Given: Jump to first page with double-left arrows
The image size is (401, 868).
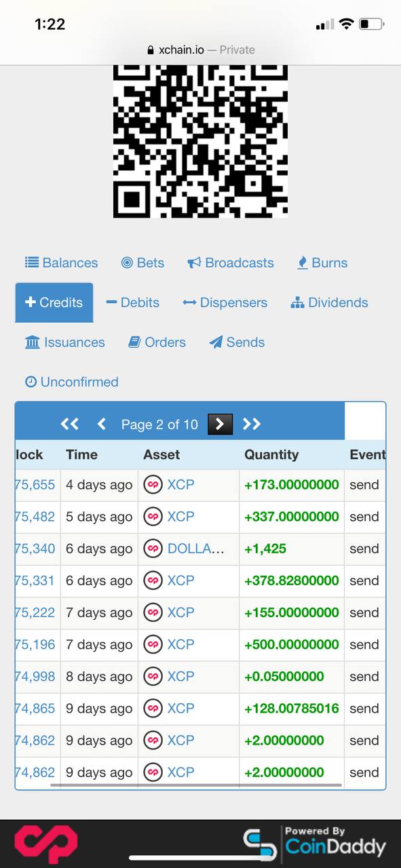Looking at the screenshot, I should 70,424.
